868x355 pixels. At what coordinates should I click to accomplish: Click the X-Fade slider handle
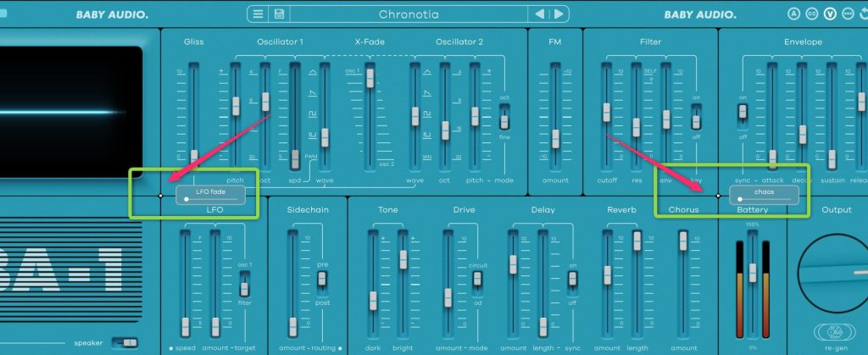[370, 79]
